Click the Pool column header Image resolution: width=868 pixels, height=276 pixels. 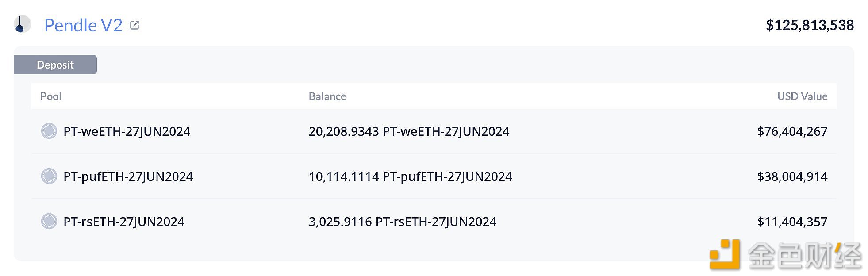51,96
